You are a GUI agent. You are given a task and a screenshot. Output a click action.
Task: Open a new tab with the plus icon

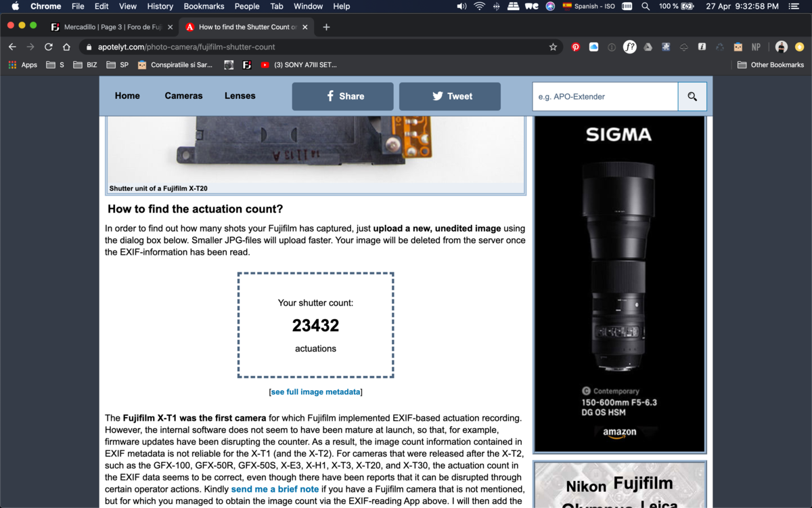(326, 27)
